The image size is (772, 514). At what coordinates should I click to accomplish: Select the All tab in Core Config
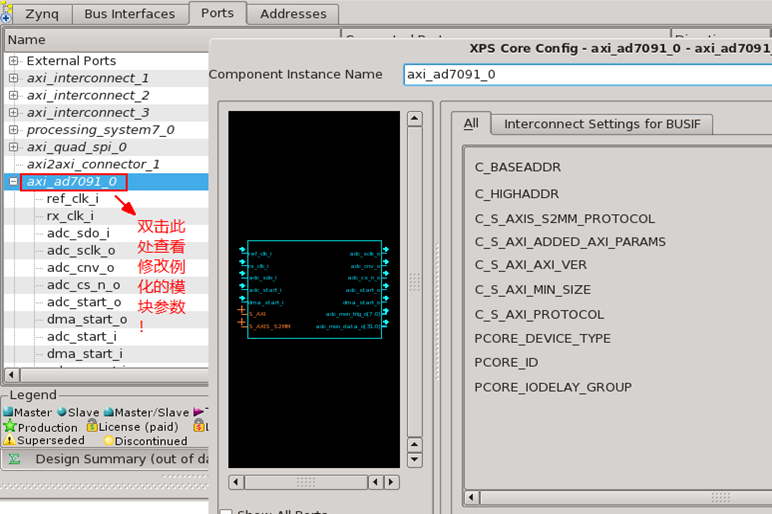click(471, 123)
